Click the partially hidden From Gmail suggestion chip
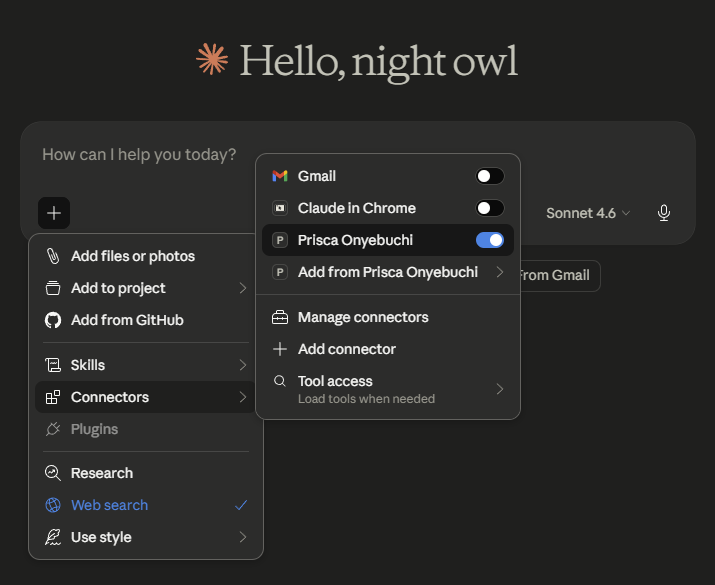 pos(560,275)
